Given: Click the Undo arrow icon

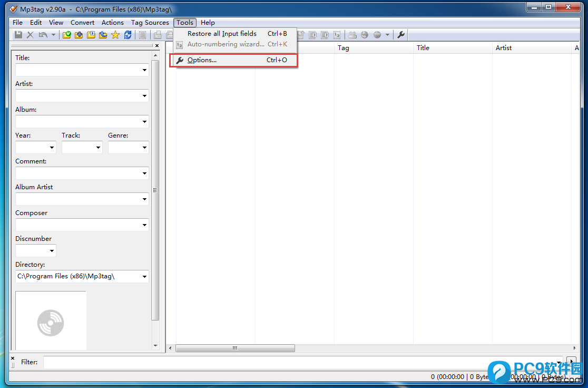Looking at the screenshot, I should 43,35.
